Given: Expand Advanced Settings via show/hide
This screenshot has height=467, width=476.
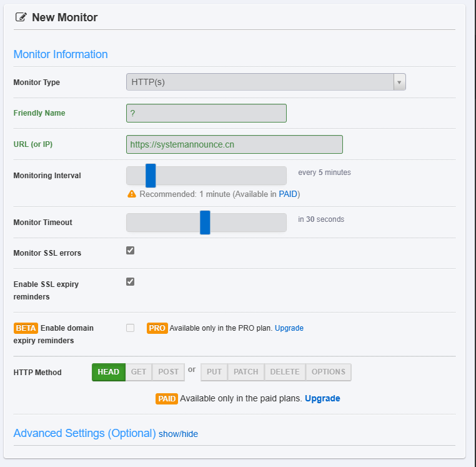Looking at the screenshot, I should click(178, 434).
